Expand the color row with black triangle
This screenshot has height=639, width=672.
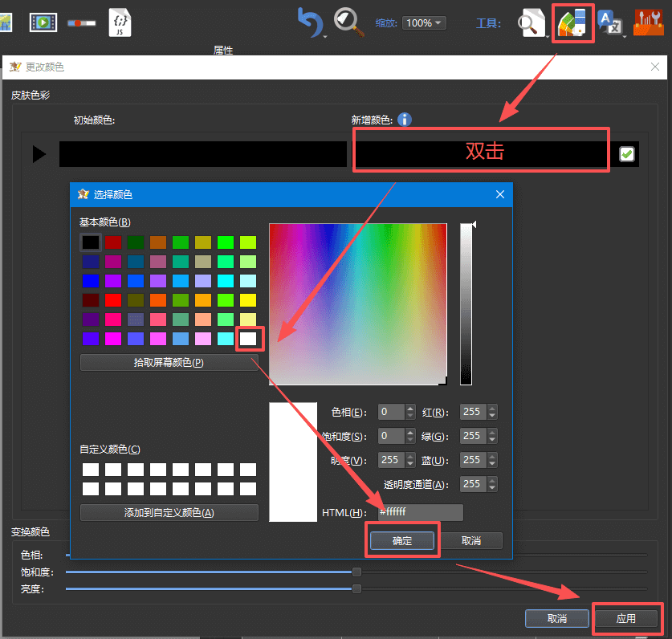coord(39,154)
